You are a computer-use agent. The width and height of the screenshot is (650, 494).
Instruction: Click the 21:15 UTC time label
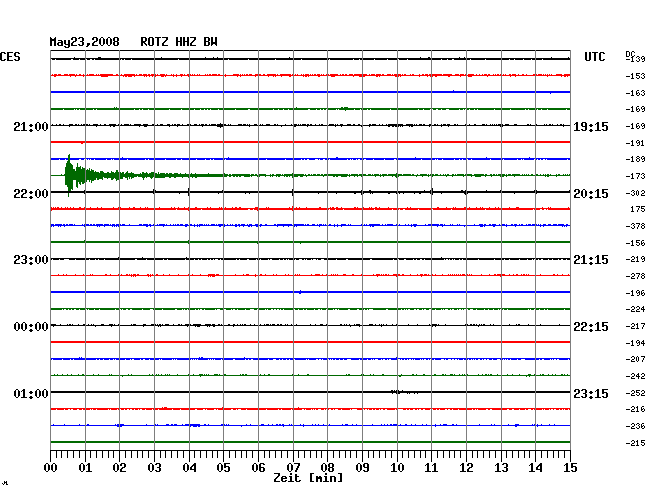tap(591, 260)
